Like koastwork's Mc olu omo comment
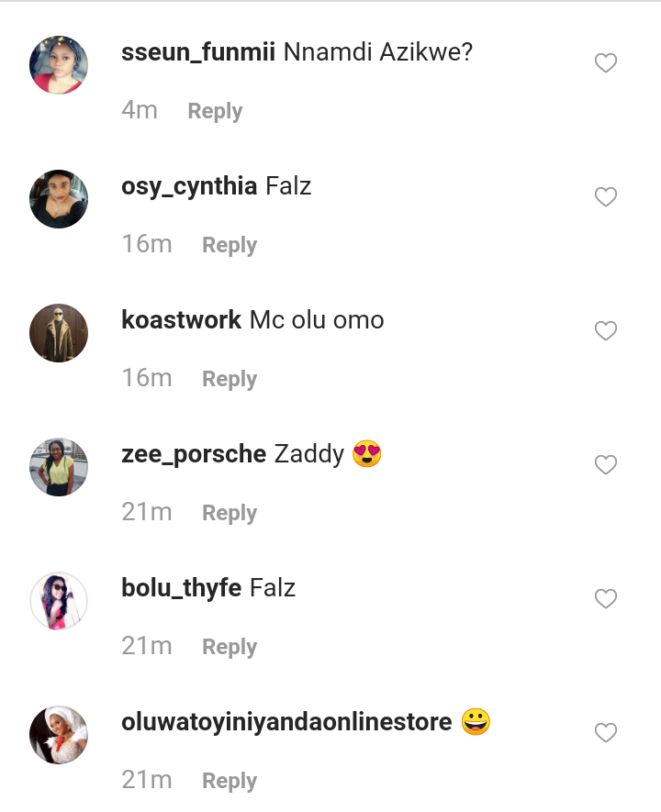Viewport: 661px width, 812px height. click(605, 331)
